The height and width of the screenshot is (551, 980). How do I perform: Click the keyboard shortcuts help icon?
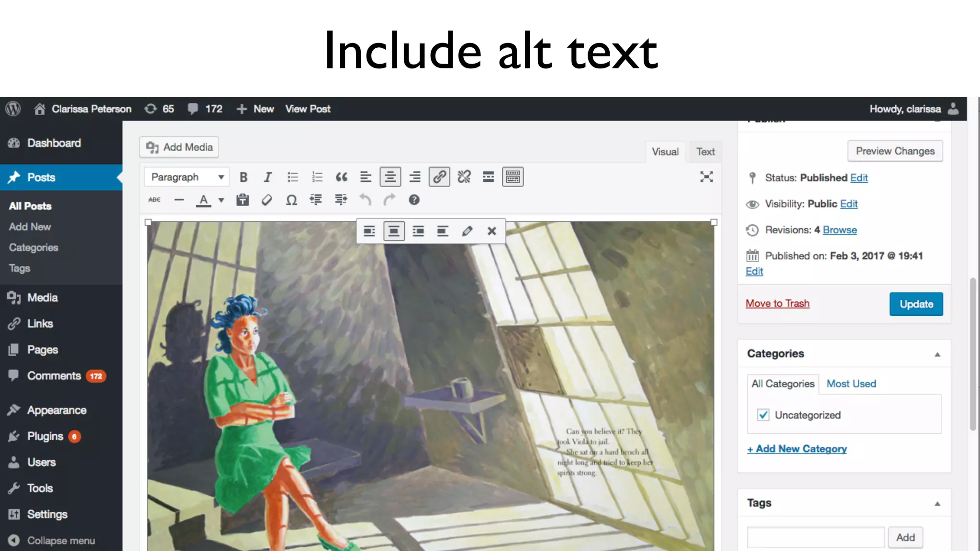click(414, 200)
